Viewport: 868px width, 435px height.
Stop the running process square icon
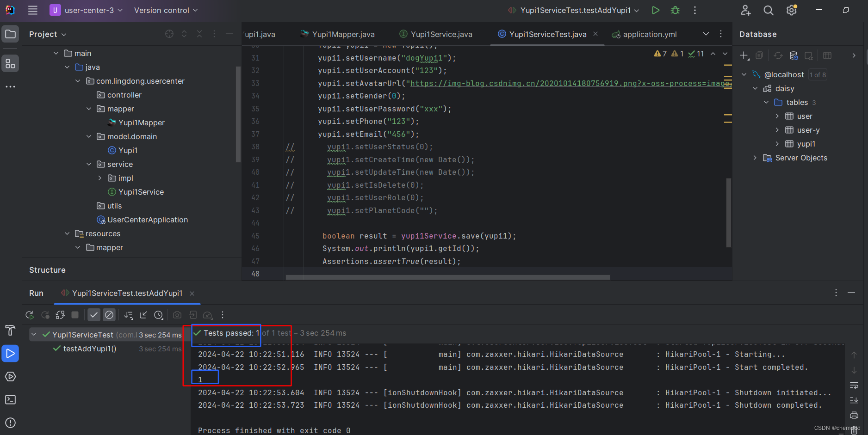75,315
